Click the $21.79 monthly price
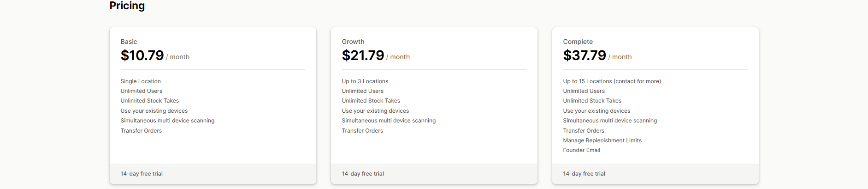The width and height of the screenshot is (868, 189). click(363, 55)
